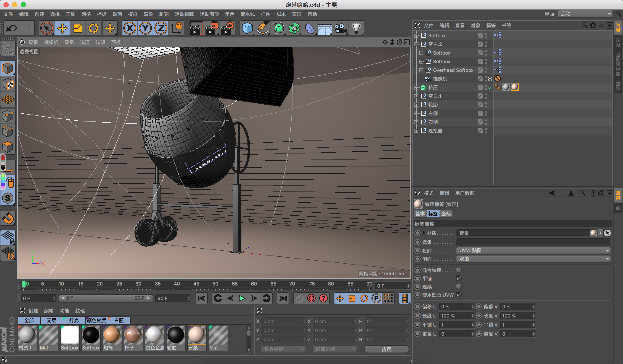Open the 渲染 menu
623x364 pixels.
148,14
